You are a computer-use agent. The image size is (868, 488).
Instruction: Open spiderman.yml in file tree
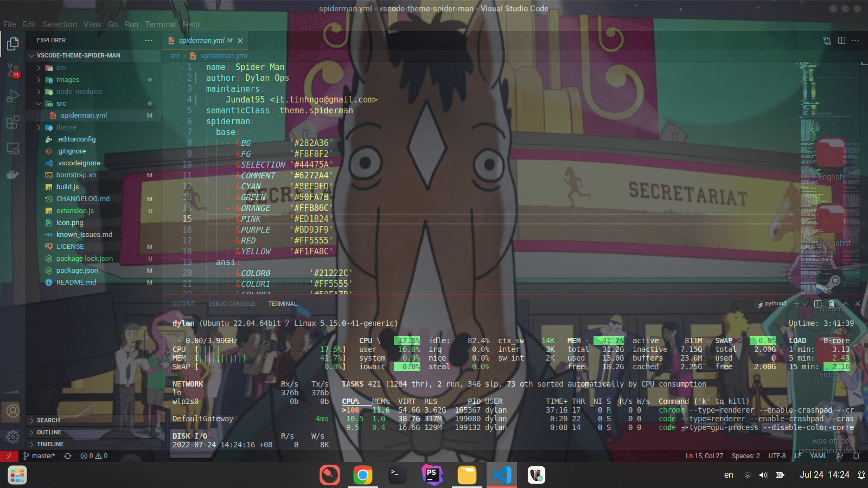point(93,115)
